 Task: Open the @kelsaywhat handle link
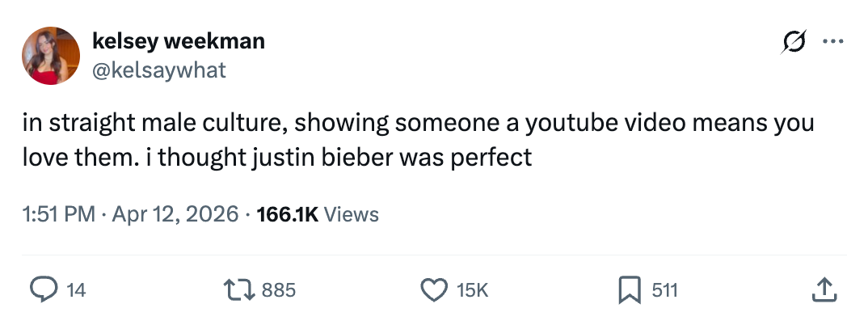pyautogui.click(x=160, y=70)
